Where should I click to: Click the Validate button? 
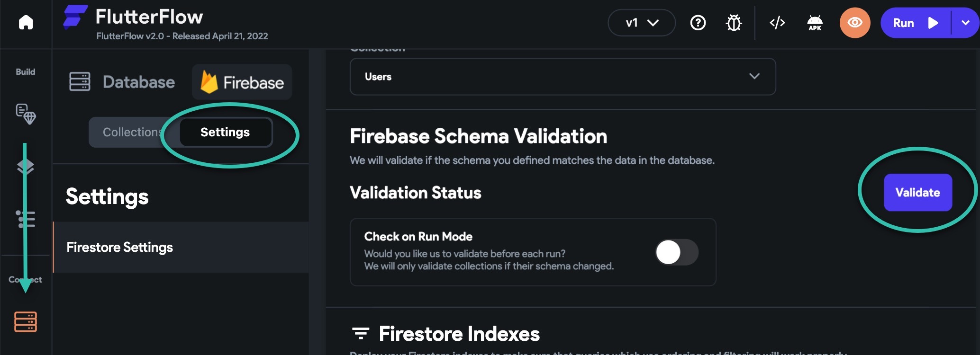coord(918,192)
